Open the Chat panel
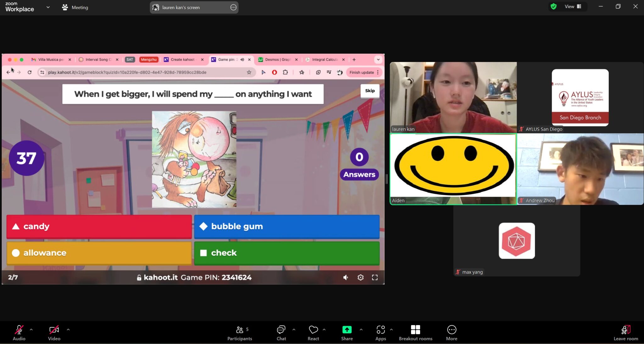The width and height of the screenshot is (644, 344). click(x=281, y=333)
